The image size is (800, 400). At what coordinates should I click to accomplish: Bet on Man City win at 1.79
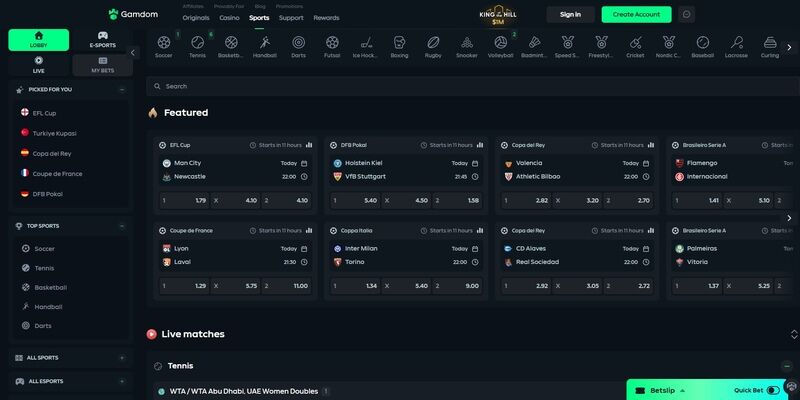pos(184,201)
